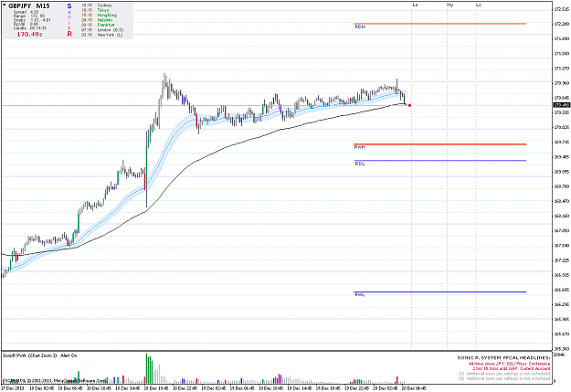Viewport: 571px width, 392px height.
Task: Click the Lo session marker label
Action: point(415,5)
